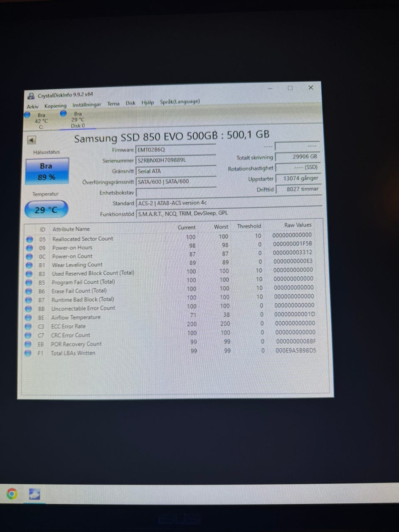Image resolution: width=399 pixels, height=532 pixels.
Task: Select the Airflow Temperature row name
Action: [x=76, y=317]
